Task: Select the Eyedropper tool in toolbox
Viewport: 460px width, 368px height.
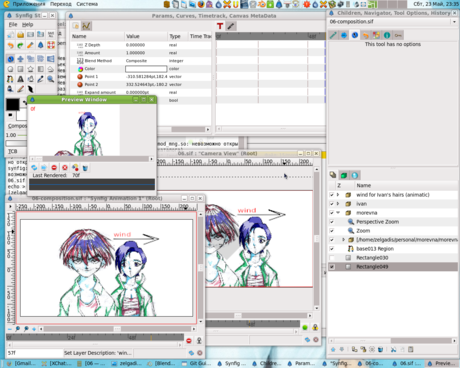Action: pyautogui.click(x=41, y=79)
